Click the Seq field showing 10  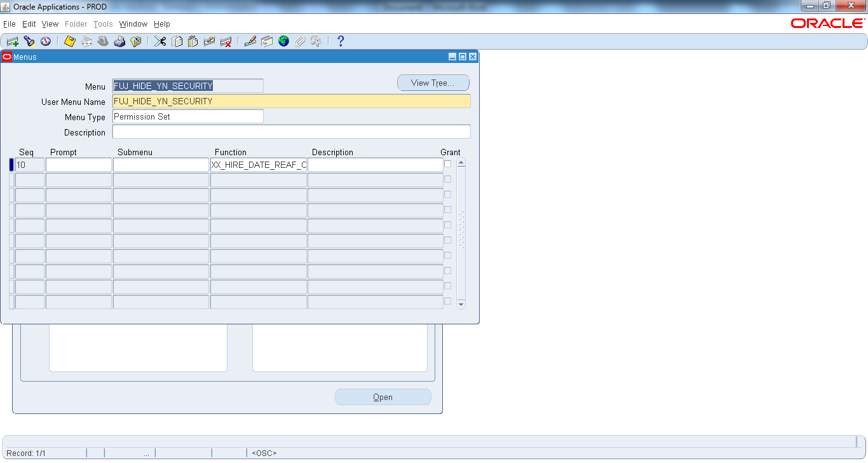(29, 165)
